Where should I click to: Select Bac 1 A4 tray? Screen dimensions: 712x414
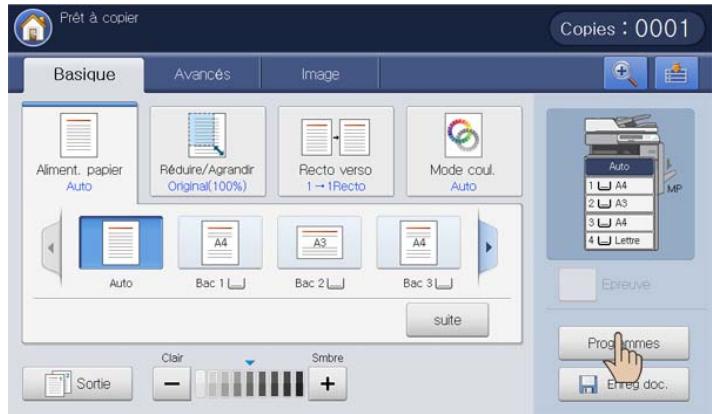click(220, 246)
